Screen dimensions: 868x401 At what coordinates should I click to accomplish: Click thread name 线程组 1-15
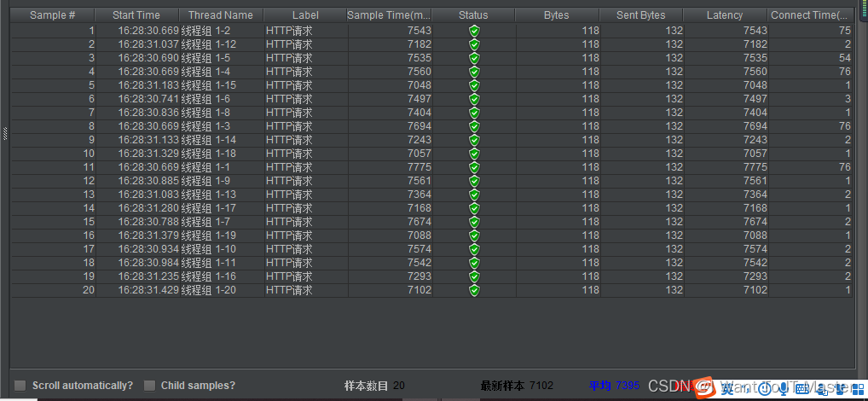pos(209,85)
